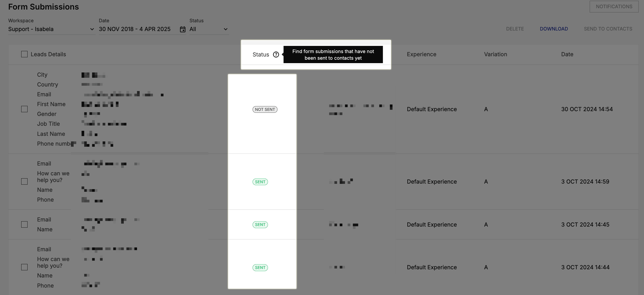This screenshot has height=295, width=644.
Task: Click the Experience column header
Action: [x=421, y=54]
